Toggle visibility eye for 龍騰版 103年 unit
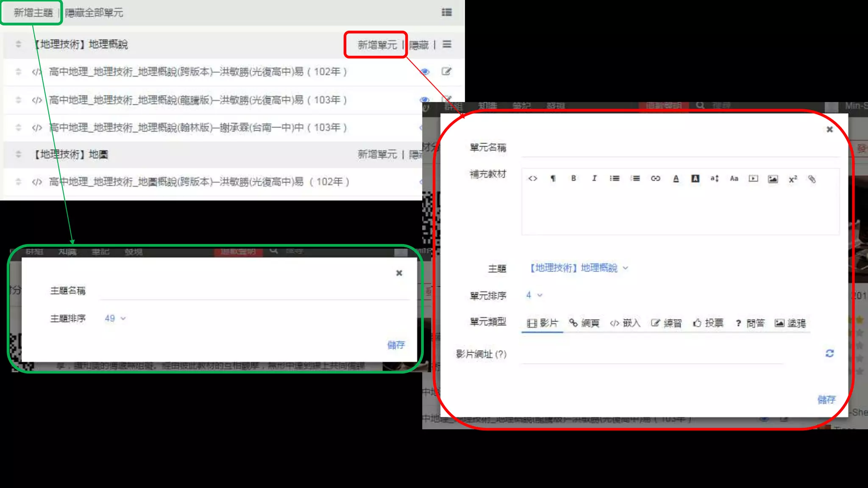This screenshot has width=868, height=488. 424,100
